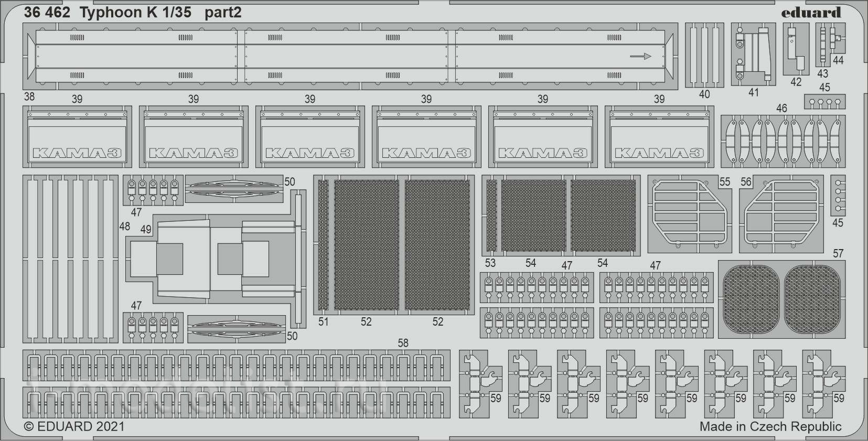Click the arrow on long part 38

point(640,56)
